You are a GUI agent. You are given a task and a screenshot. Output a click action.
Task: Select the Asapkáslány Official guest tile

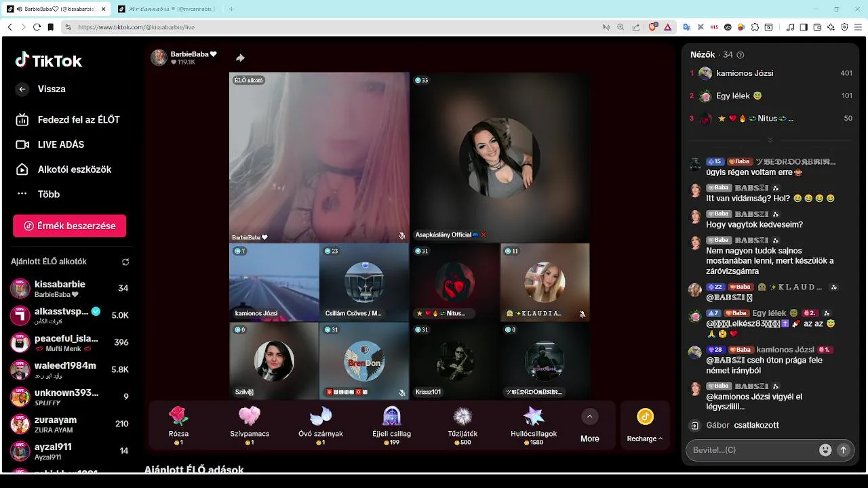(x=500, y=157)
